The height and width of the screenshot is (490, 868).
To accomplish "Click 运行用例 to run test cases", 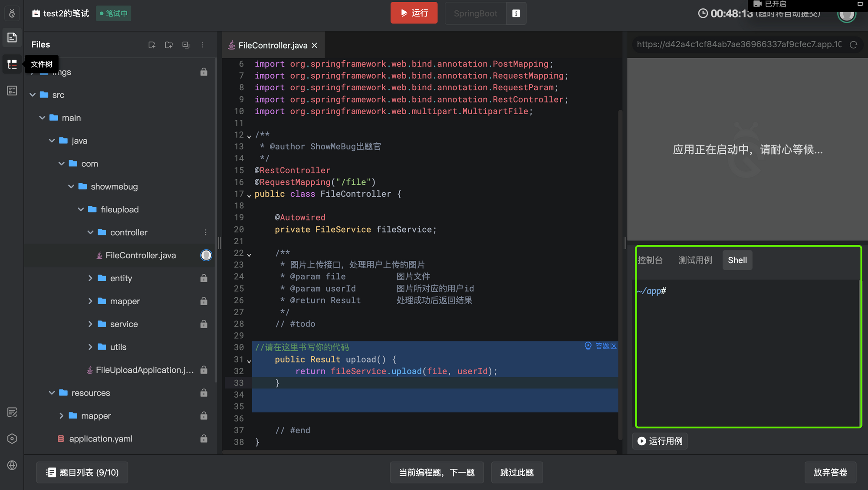I will pos(660,441).
